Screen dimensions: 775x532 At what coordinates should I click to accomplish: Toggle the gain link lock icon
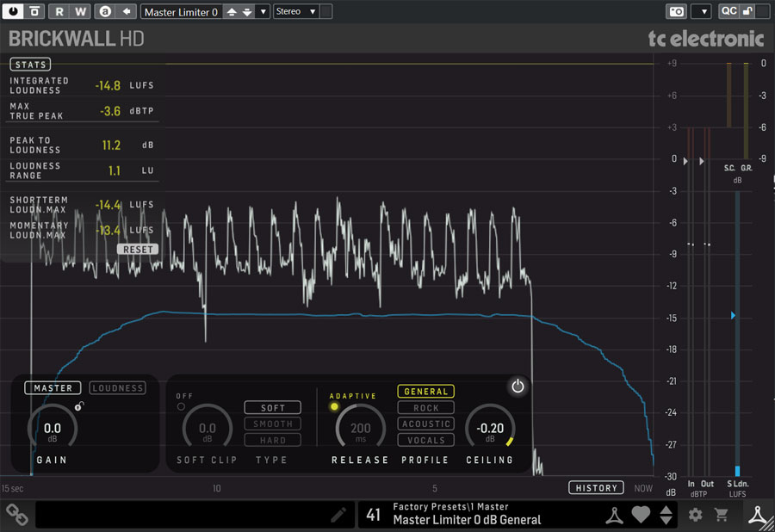(79, 406)
